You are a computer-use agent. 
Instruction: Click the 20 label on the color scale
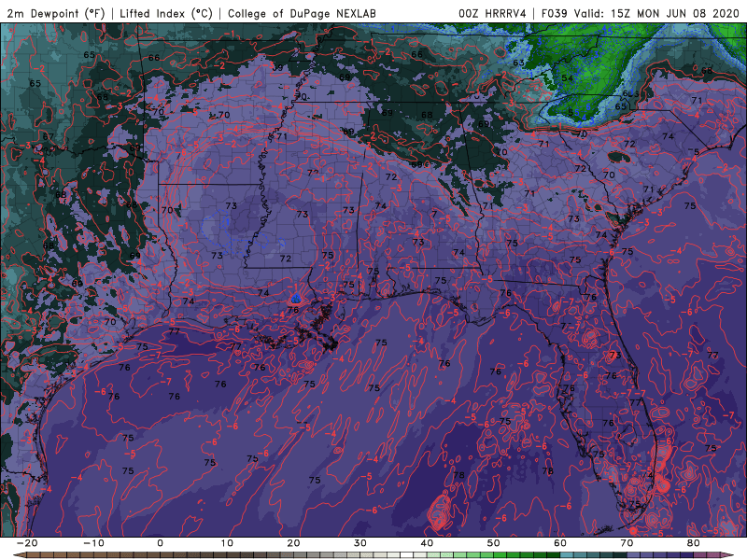click(293, 543)
